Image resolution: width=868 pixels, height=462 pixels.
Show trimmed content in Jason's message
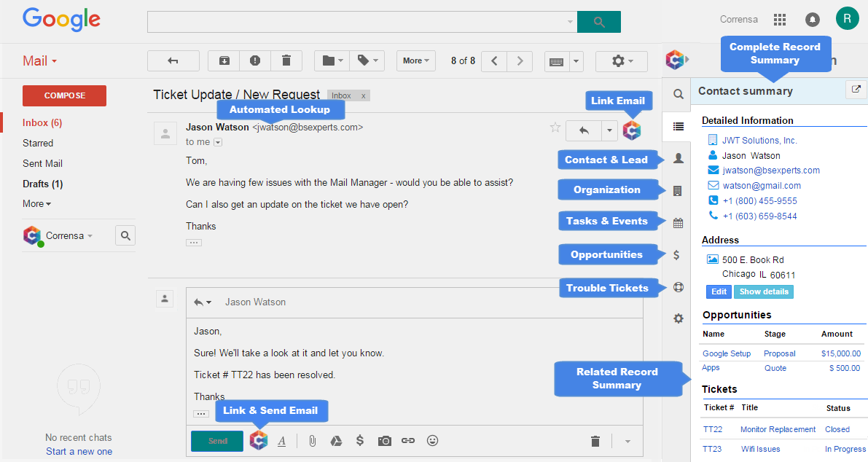pos(194,243)
